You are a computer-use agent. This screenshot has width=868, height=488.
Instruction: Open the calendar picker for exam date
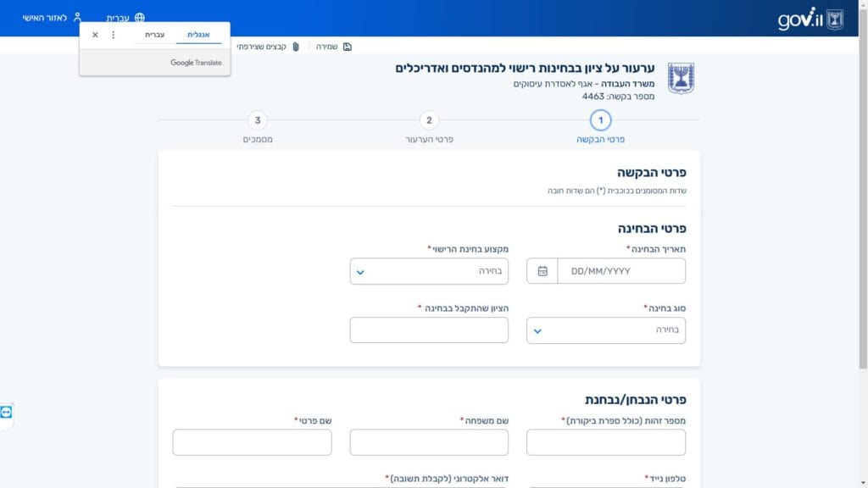542,271
